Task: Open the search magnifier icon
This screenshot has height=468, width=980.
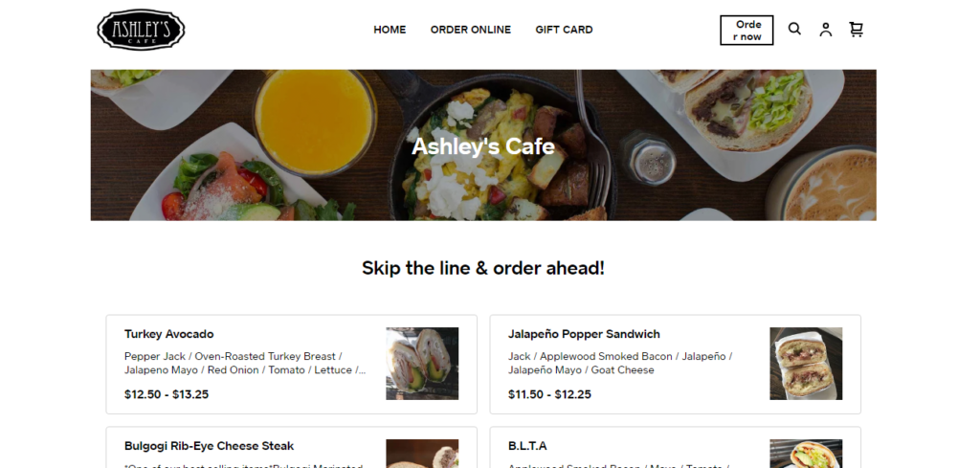Action: point(793,29)
